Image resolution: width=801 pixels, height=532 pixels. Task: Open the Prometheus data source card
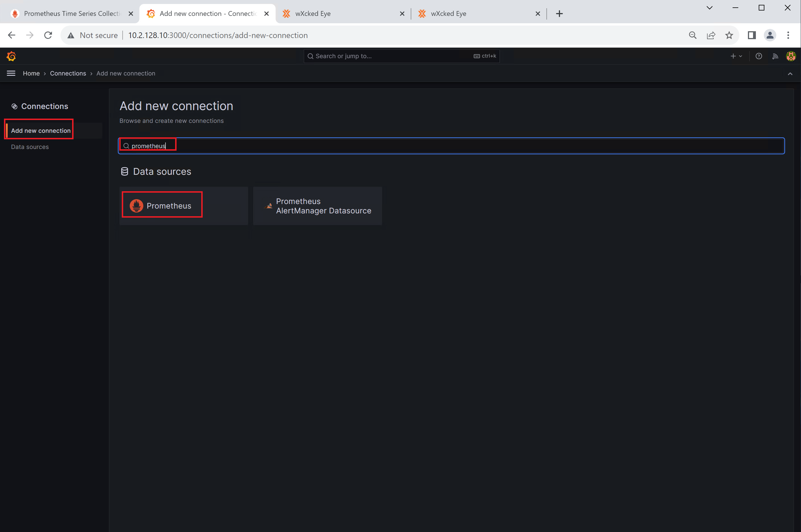click(x=184, y=206)
